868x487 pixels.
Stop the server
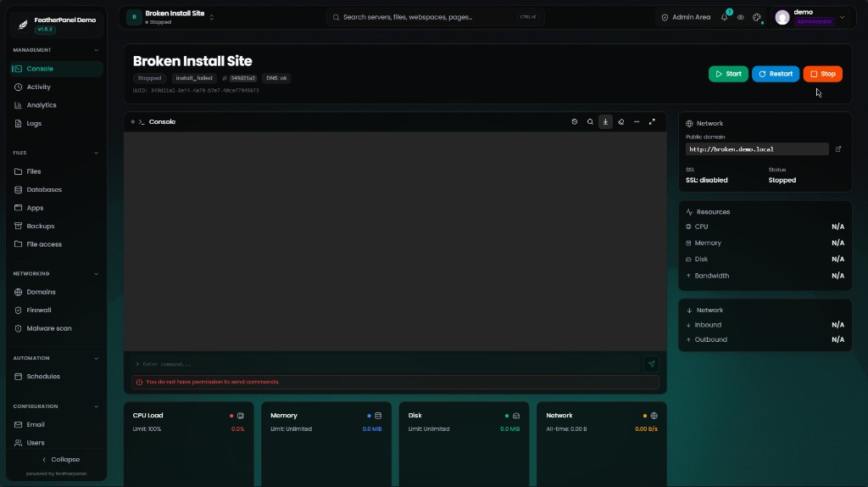pyautogui.click(x=823, y=74)
